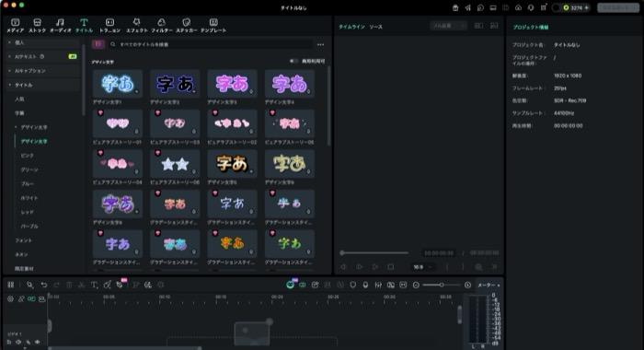Click the Undo icon in timeline toolbar
Viewport: 644px width, 350px height.
(44, 285)
